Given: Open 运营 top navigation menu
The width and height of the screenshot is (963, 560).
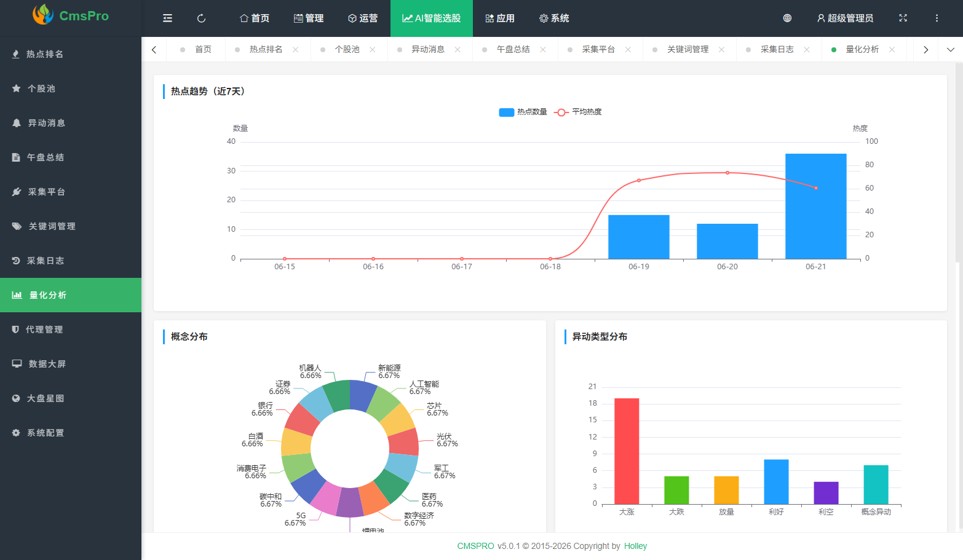Looking at the screenshot, I should pyautogui.click(x=363, y=18).
